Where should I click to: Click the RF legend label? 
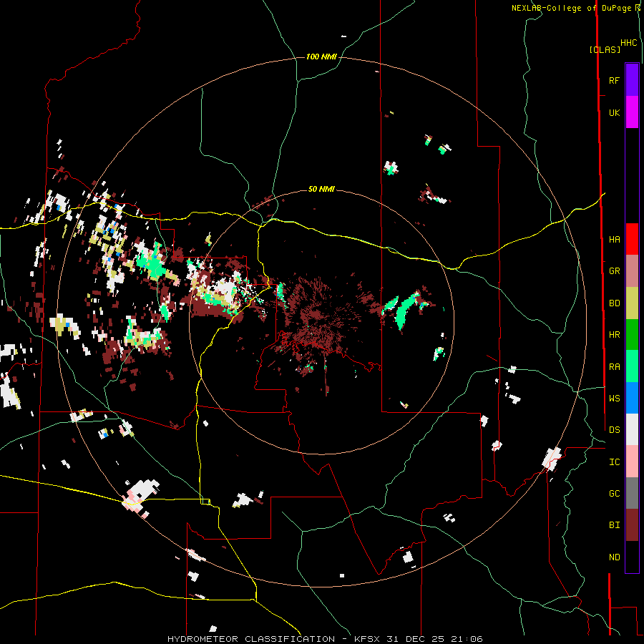[614, 80]
